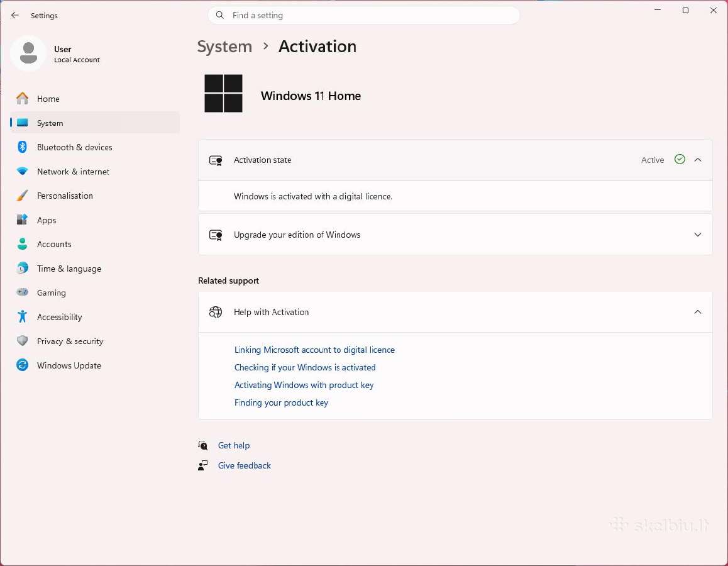This screenshot has width=728, height=566.
Task: Click the Help with Activation globe icon
Action: coord(216,312)
